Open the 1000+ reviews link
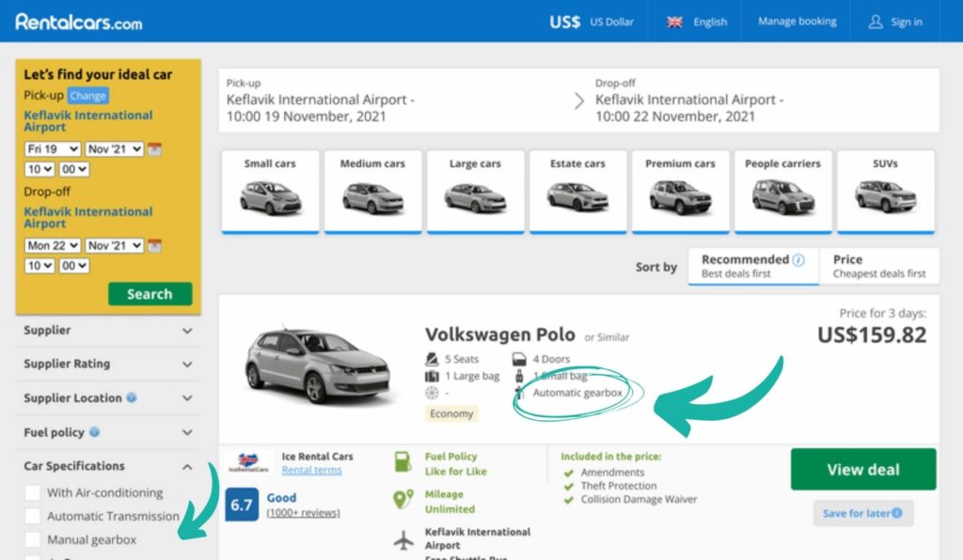963x560 pixels. click(x=304, y=513)
